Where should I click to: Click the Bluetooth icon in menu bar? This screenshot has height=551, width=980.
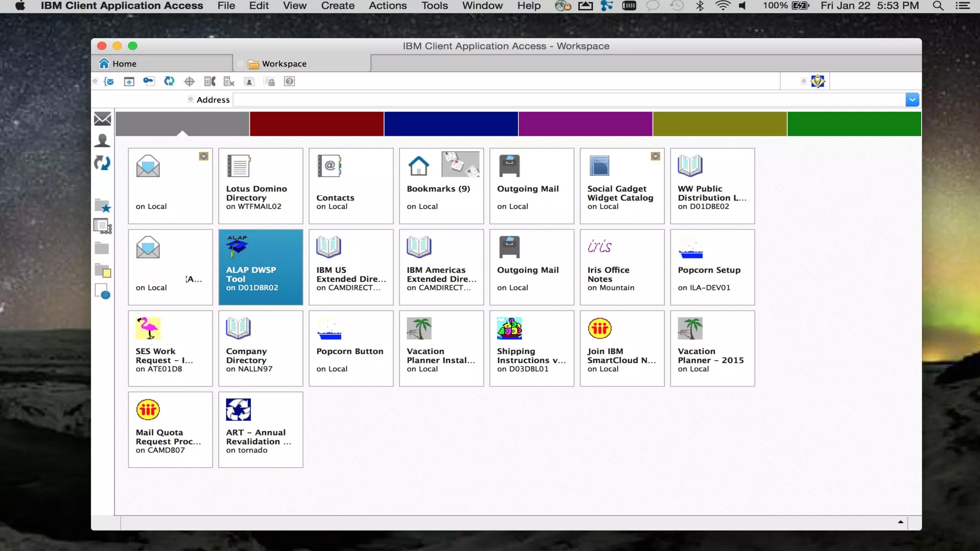[700, 6]
